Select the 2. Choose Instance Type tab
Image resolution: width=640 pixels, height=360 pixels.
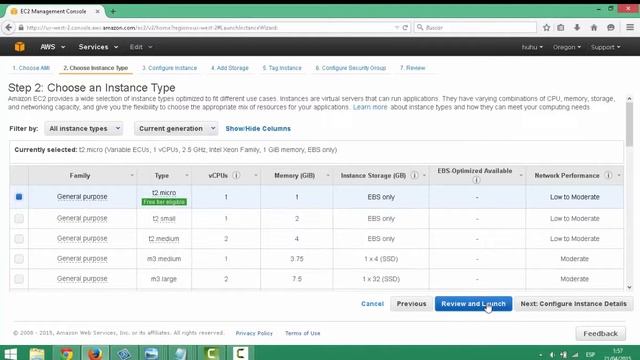tap(96, 68)
